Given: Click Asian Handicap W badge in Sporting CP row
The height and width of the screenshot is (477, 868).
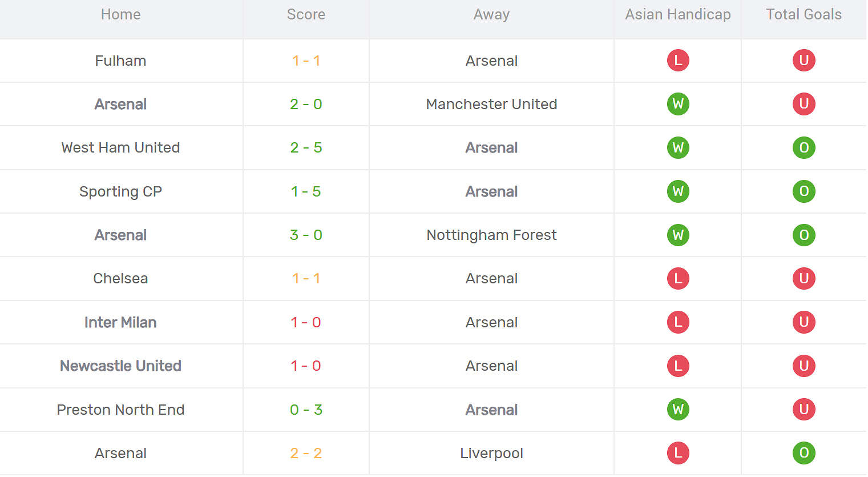Looking at the screenshot, I should click(x=678, y=191).
